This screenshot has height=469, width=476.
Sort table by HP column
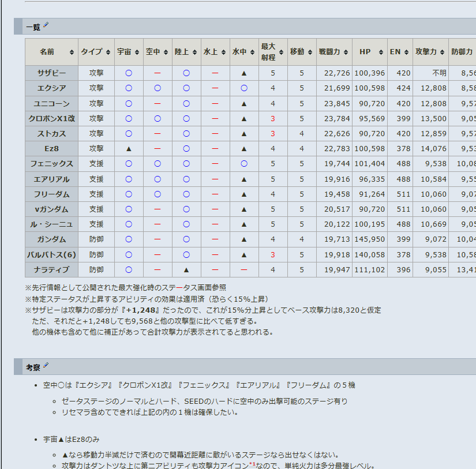tap(370, 52)
